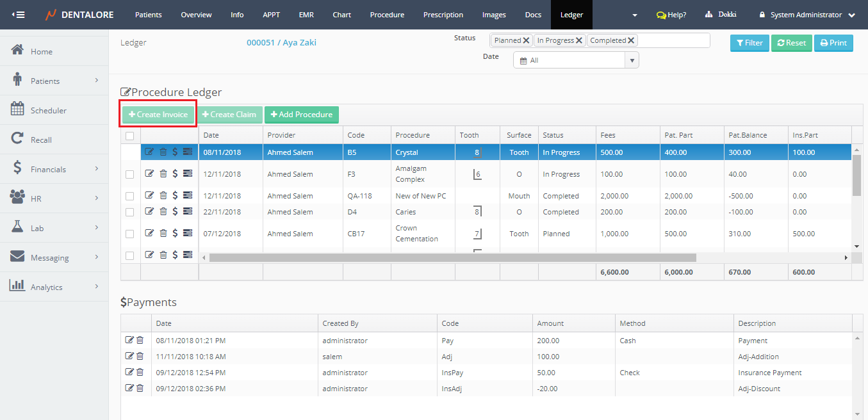Edit the Cash payment entry of 200.00
The image size is (868, 420).
(x=129, y=340)
